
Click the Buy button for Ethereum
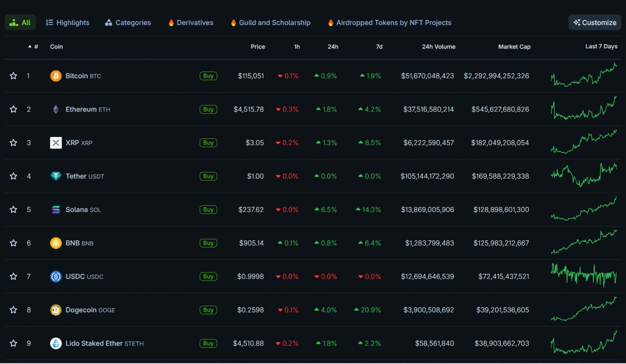pyautogui.click(x=209, y=109)
